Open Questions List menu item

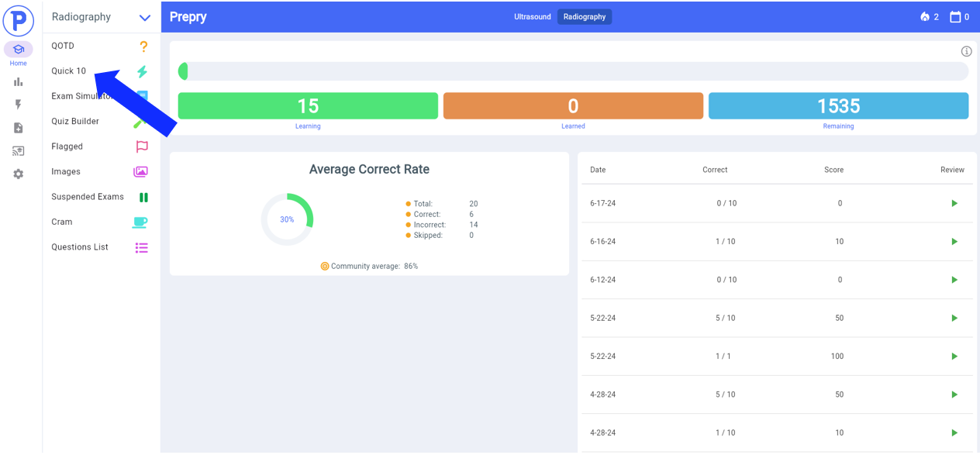coord(101,247)
